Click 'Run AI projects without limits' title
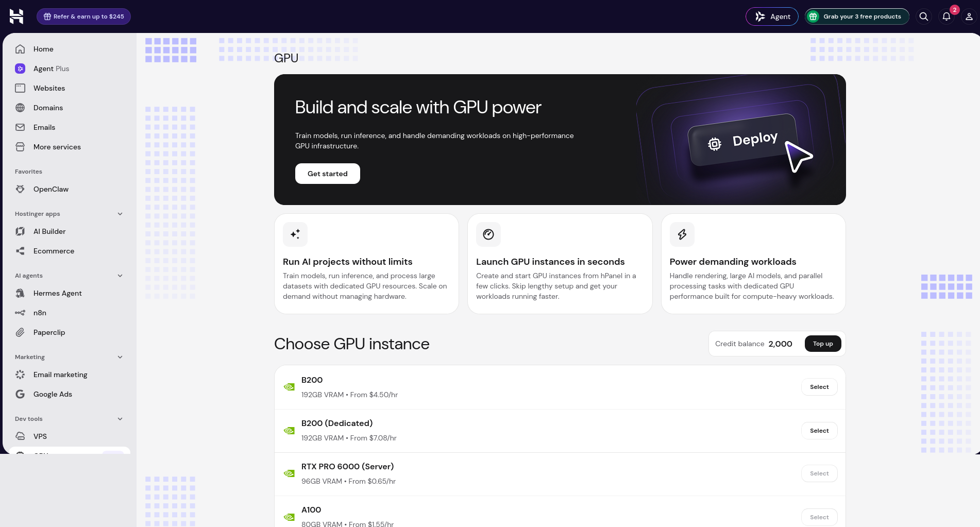This screenshot has width=980, height=527. click(347, 262)
